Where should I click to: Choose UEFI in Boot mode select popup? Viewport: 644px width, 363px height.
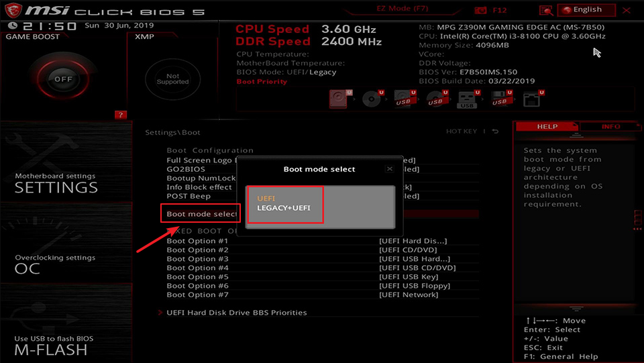266,199
